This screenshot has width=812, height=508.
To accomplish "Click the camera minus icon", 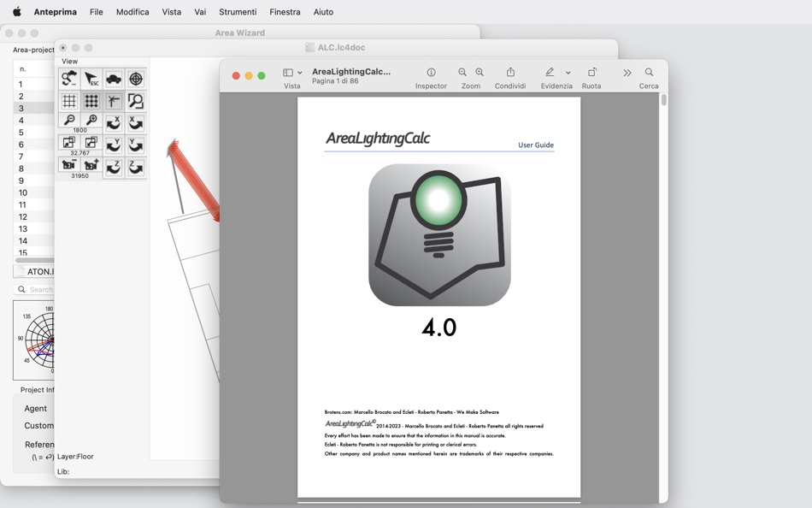I will (x=69, y=165).
